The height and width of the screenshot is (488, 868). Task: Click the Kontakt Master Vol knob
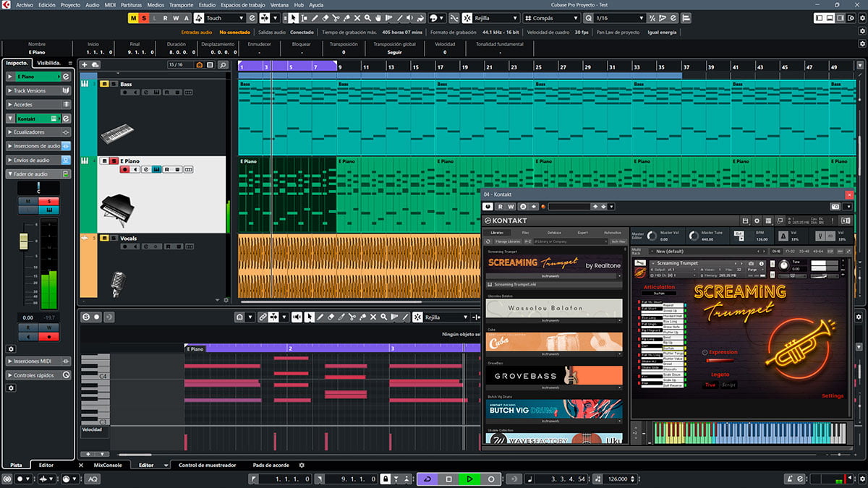(x=652, y=236)
